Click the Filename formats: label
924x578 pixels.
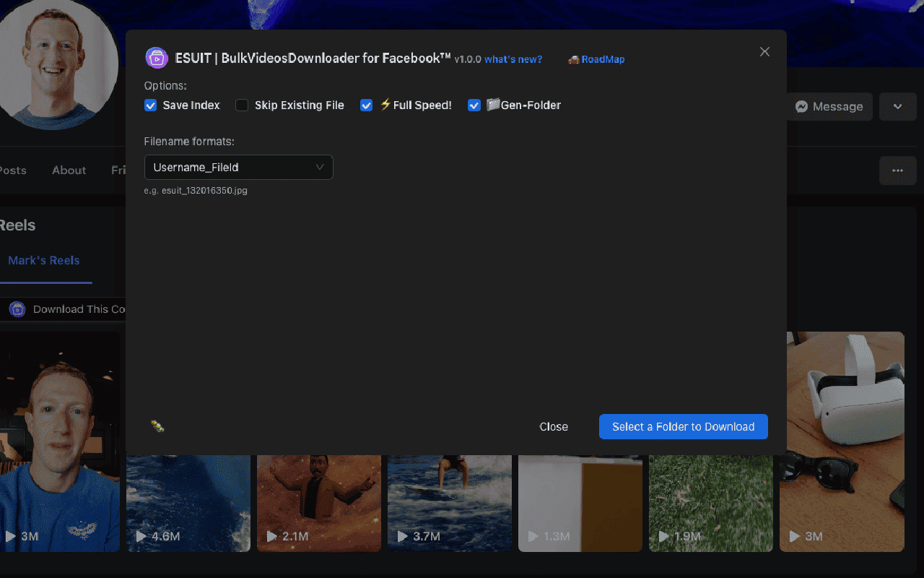pyautogui.click(x=189, y=142)
